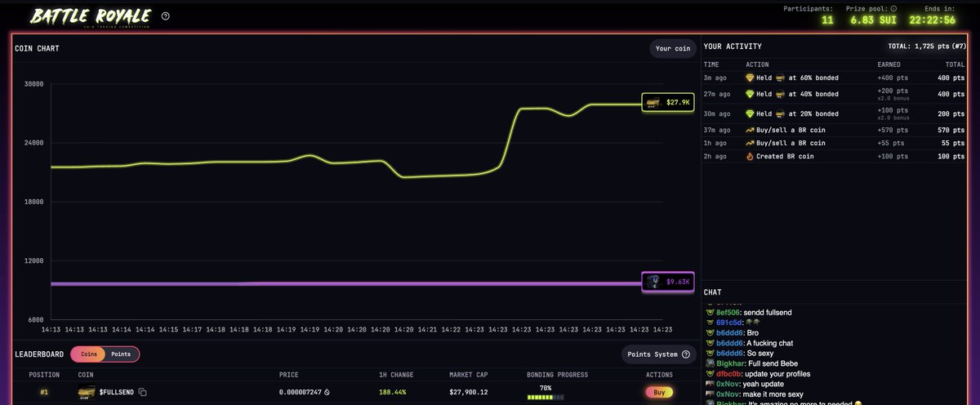Click the 14:21 time axis label
Image resolution: width=980 pixels, height=405 pixels.
[x=427, y=330]
